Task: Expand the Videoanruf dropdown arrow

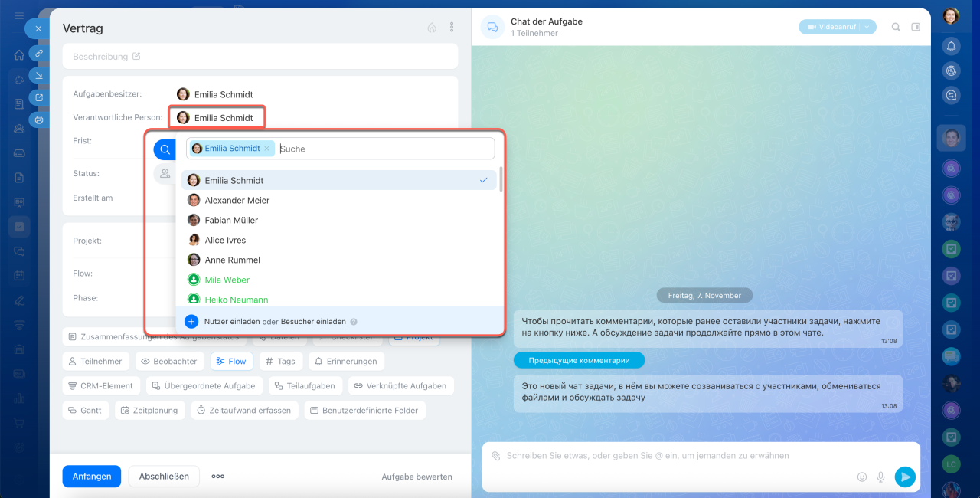Action: tap(867, 27)
